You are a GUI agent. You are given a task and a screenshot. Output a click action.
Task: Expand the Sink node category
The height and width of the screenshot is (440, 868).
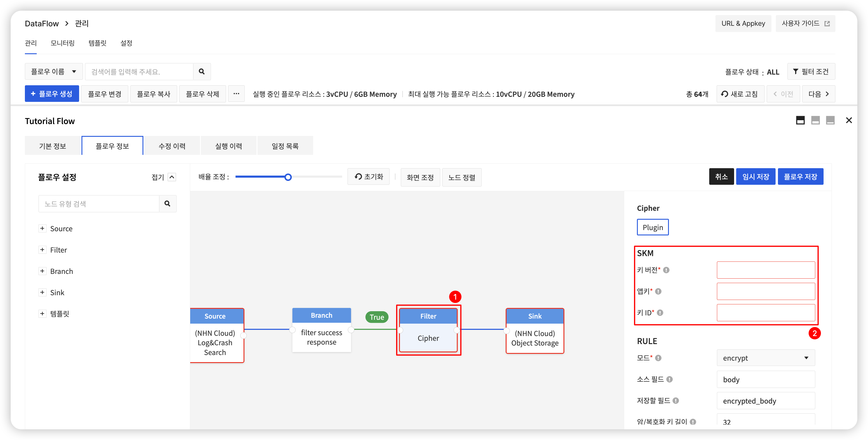42,293
